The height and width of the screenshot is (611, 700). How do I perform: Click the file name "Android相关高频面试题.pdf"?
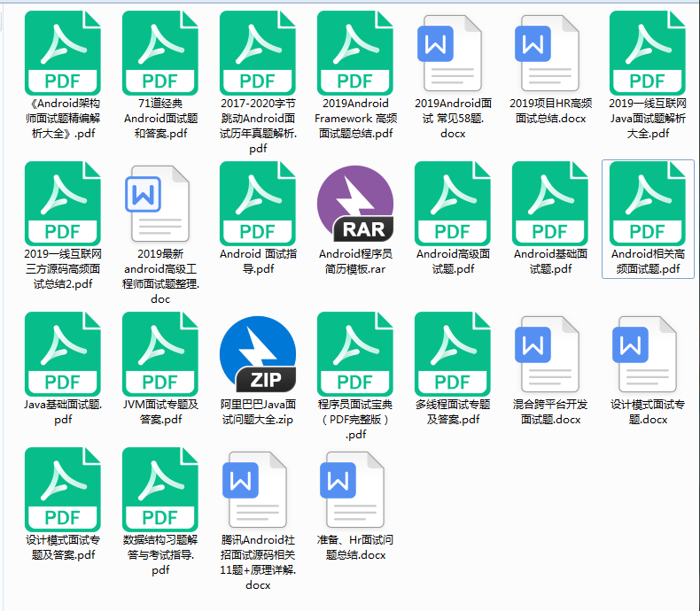pyautogui.click(x=648, y=261)
